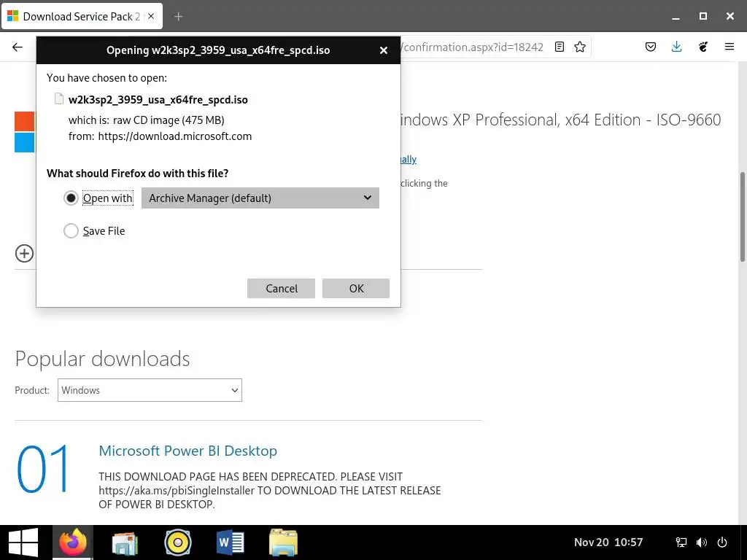747x560 pixels.
Task: Open the Firefox hamburger menu
Action: (x=729, y=47)
